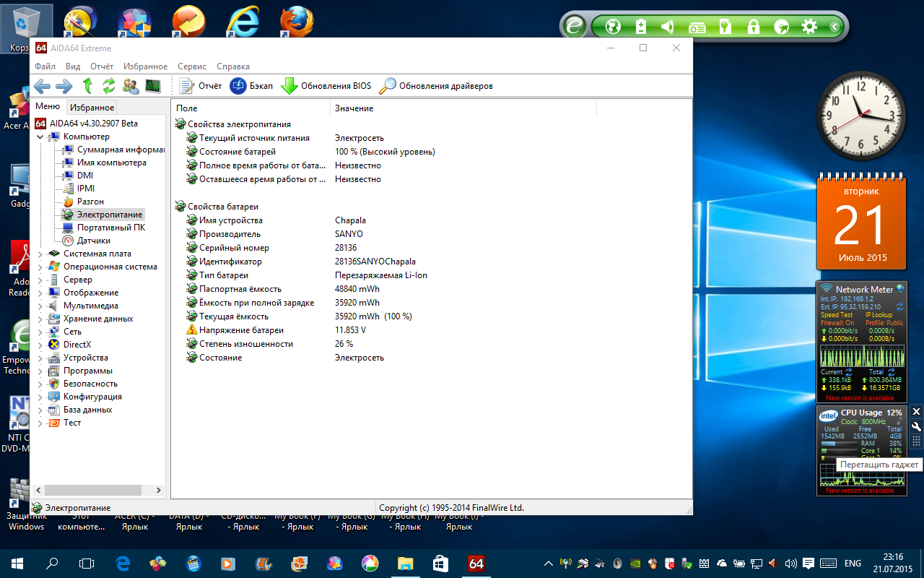This screenshot has height=578, width=924.
Task: Expand the Операционная система node
Action: pos(40,267)
